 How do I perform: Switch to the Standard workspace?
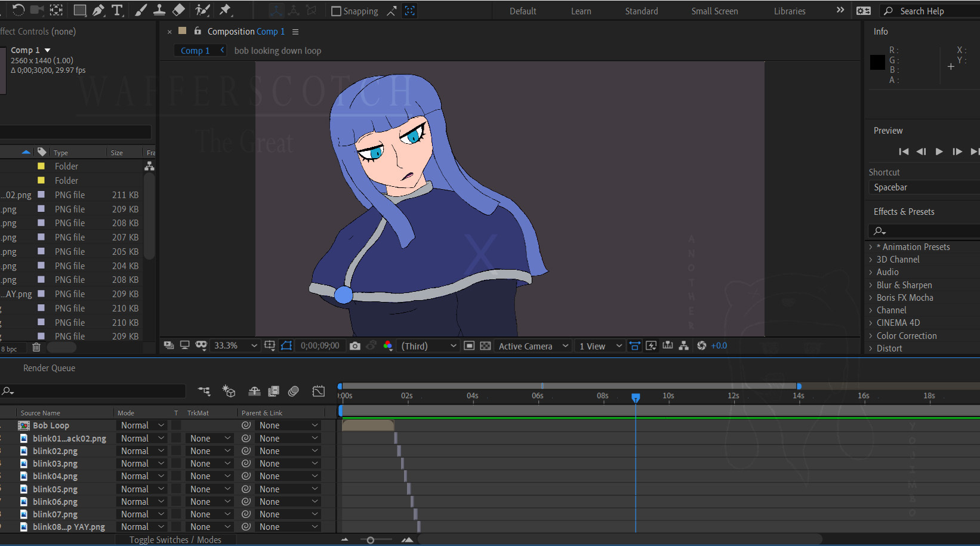[641, 11]
